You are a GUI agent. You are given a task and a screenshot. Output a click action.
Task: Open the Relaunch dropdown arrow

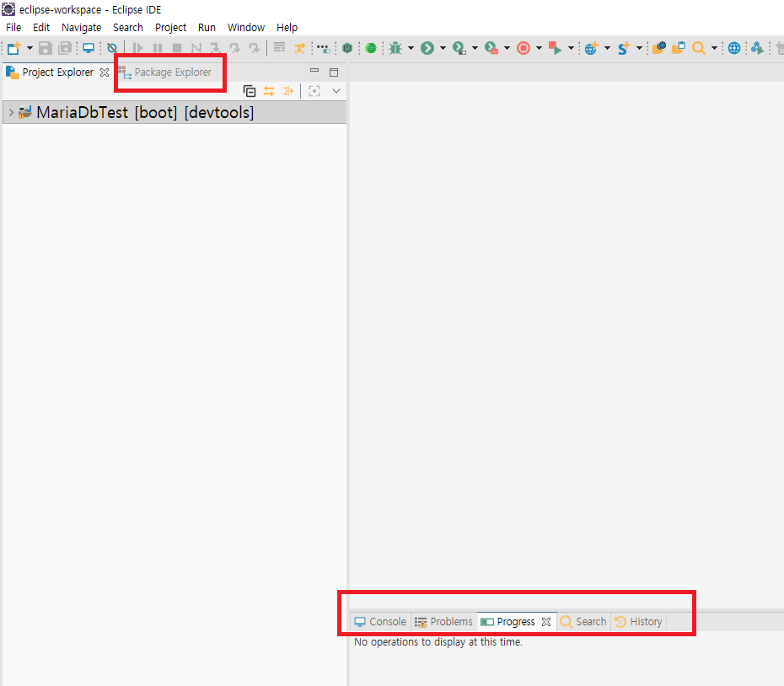click(x=571, y=48)
